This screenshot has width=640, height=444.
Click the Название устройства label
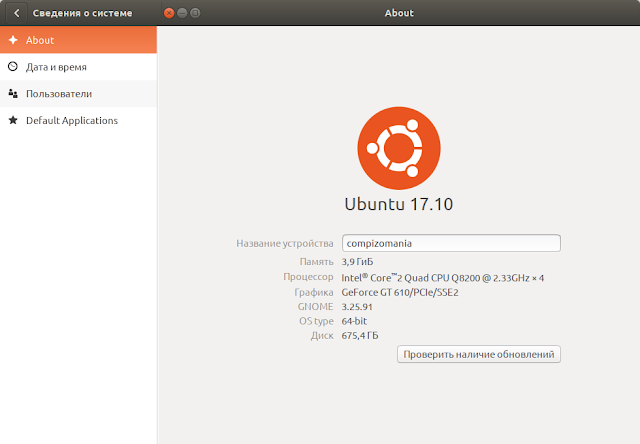[285, 243]
